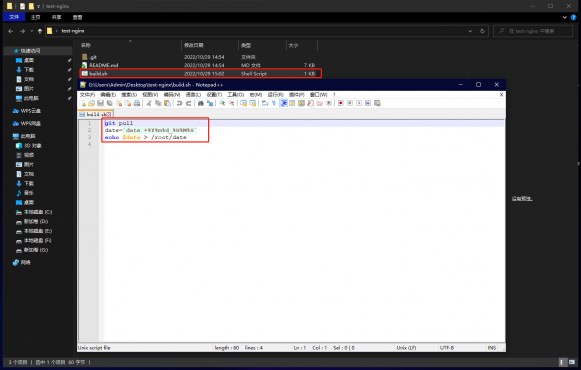Close the build.sh tab with its red X

coord(109,114)
